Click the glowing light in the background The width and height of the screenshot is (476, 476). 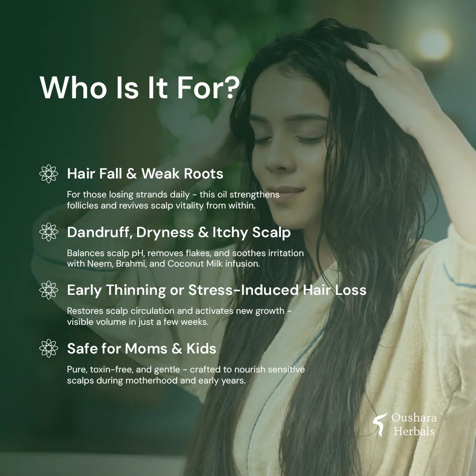pos(434,45)
